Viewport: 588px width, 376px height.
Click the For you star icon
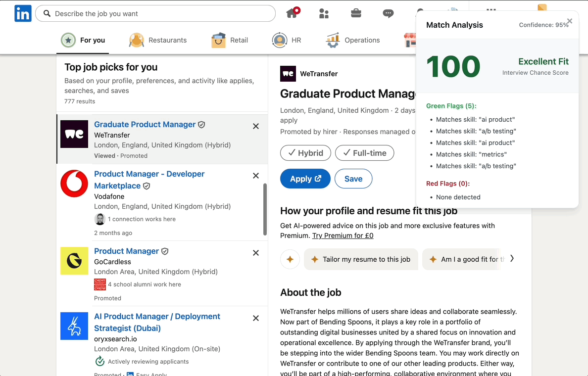point(68,40)
